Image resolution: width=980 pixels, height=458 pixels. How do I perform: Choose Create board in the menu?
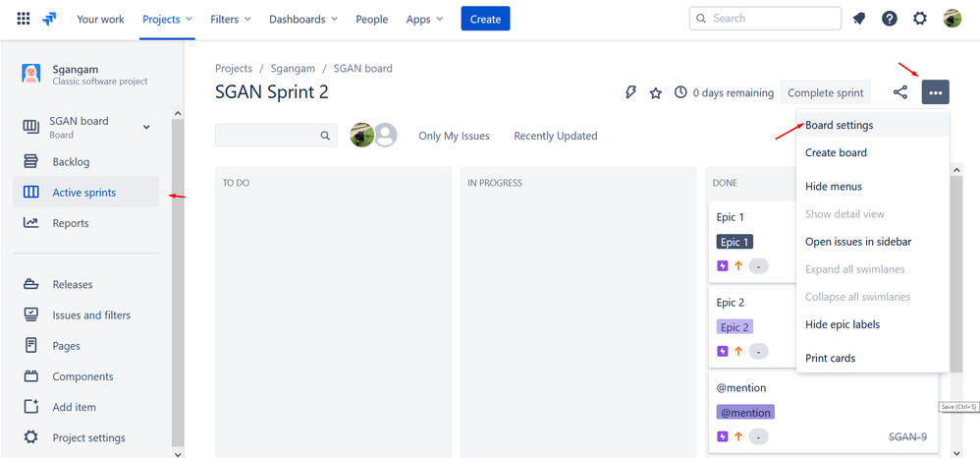873,152
